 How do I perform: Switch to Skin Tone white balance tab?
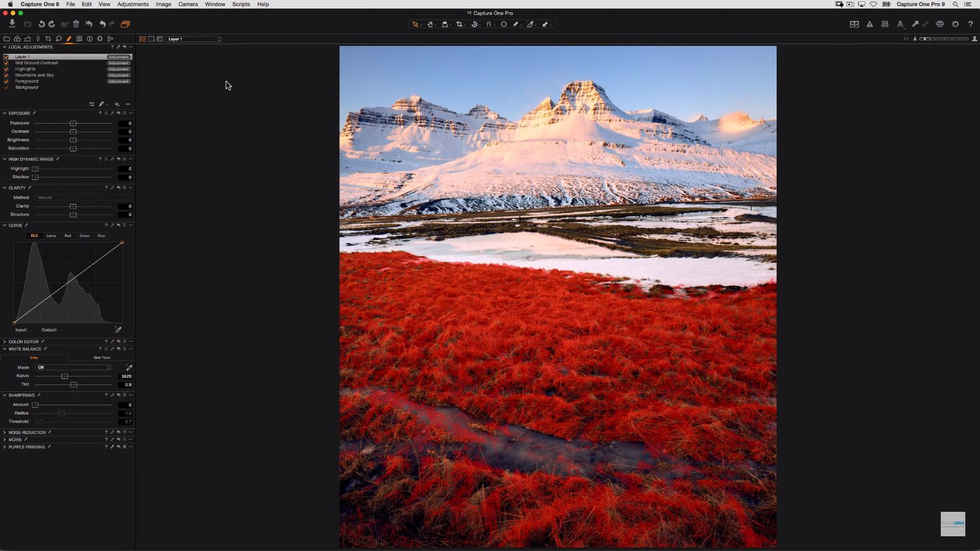click(x=102, y=358)
